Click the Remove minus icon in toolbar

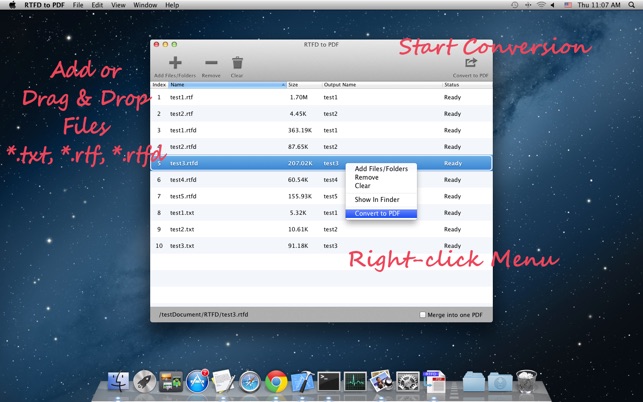click(211, 63)
